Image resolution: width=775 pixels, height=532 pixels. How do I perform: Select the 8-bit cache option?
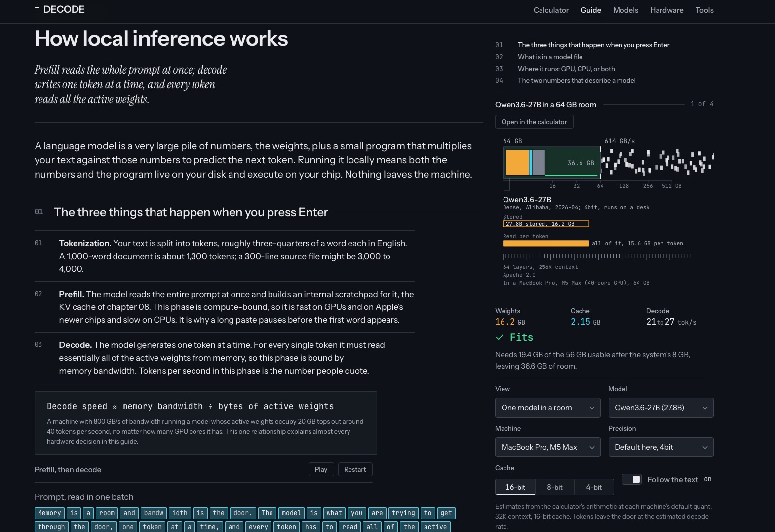click(x=555, y=487)
